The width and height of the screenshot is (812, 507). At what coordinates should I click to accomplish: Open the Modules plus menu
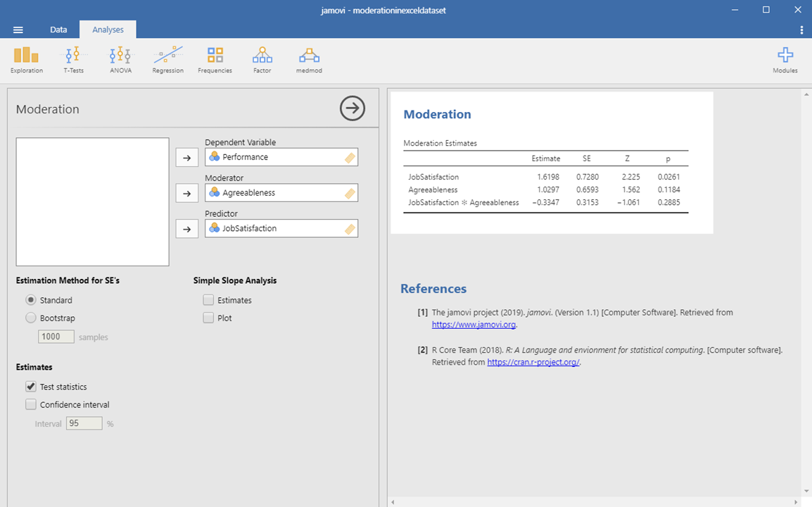tap(785, 59)
